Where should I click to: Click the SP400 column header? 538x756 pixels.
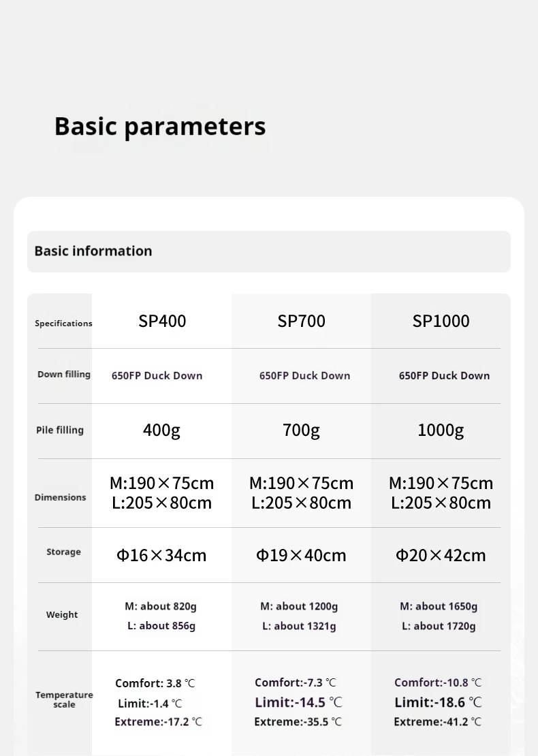[162, 321]
